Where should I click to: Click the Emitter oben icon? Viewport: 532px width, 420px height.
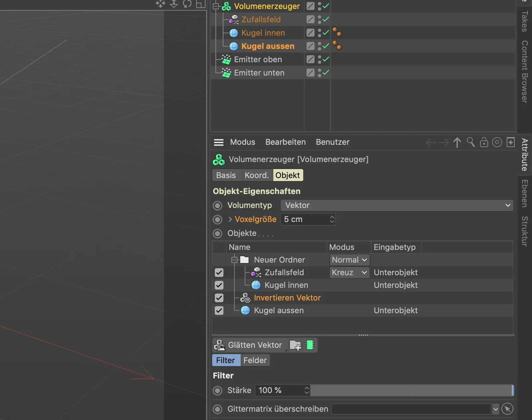(226, 60)
